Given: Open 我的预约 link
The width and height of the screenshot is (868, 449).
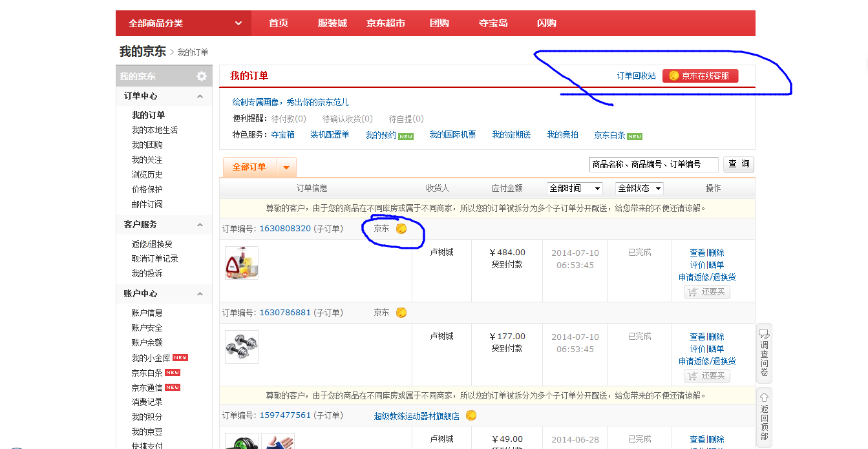Looking at the screenshot, I should [381, 135].
